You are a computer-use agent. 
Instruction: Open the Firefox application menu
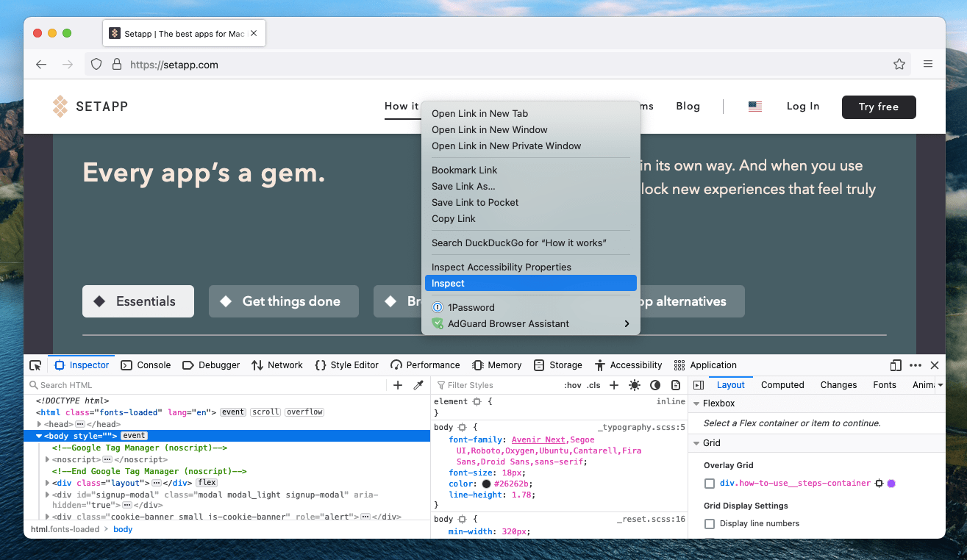pos(928,65)
